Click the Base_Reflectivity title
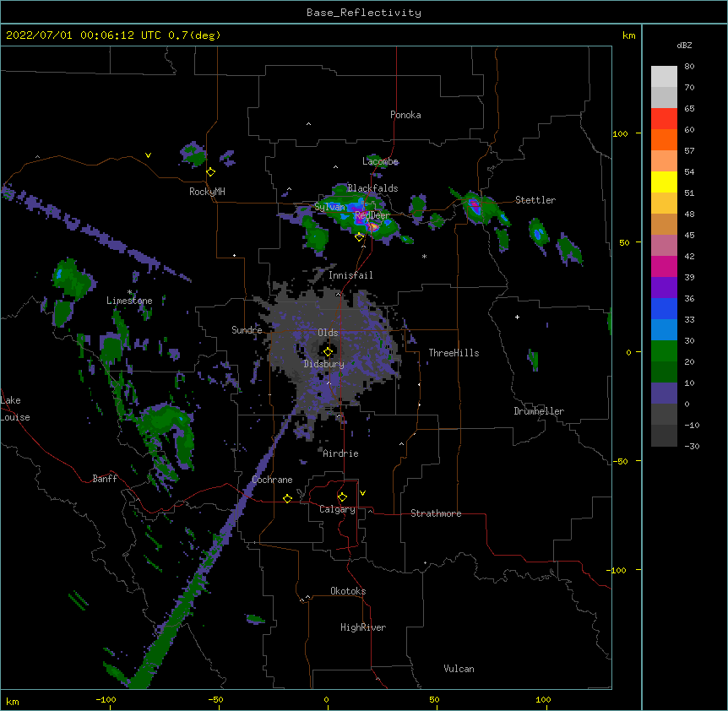This screenshot has width=728, height=711. (364, 13)
